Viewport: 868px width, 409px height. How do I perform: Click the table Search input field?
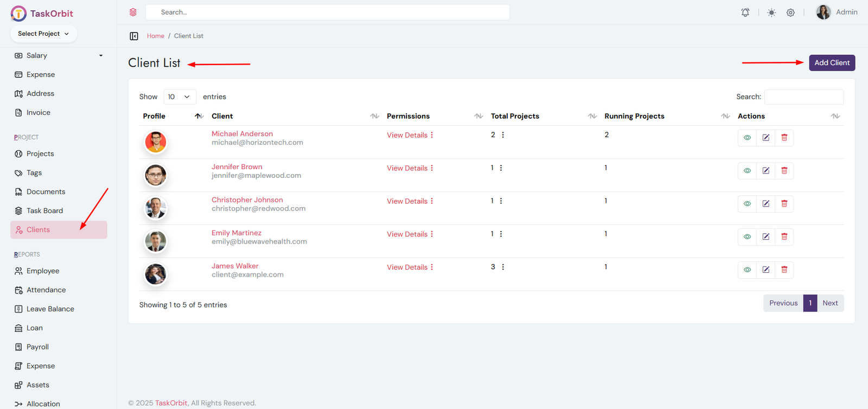point(803,97)
